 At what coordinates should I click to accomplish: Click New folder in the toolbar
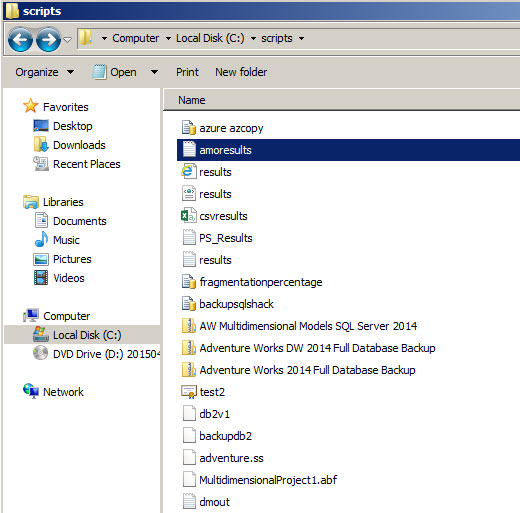[x=241, y=72]
